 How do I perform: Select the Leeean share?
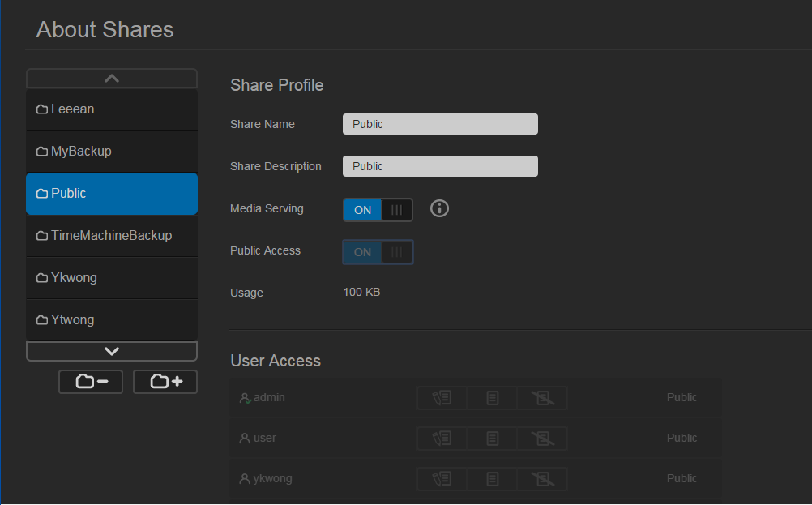pos(112,109)
